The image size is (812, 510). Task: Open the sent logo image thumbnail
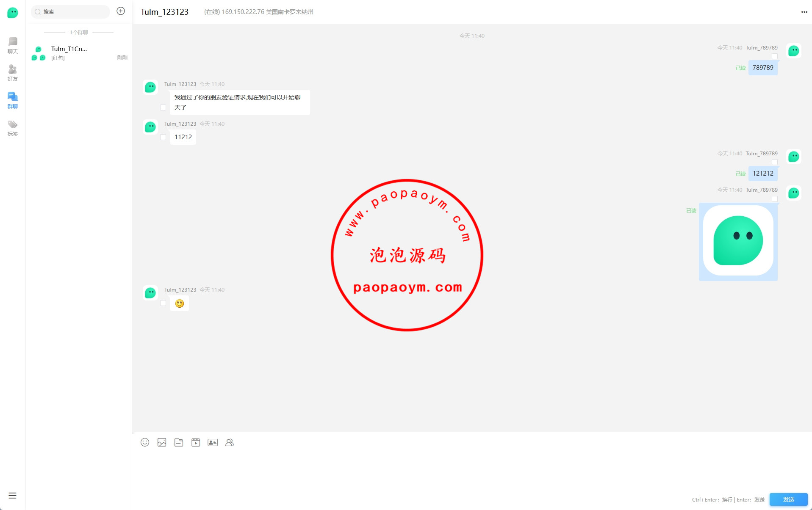(738, 241)
